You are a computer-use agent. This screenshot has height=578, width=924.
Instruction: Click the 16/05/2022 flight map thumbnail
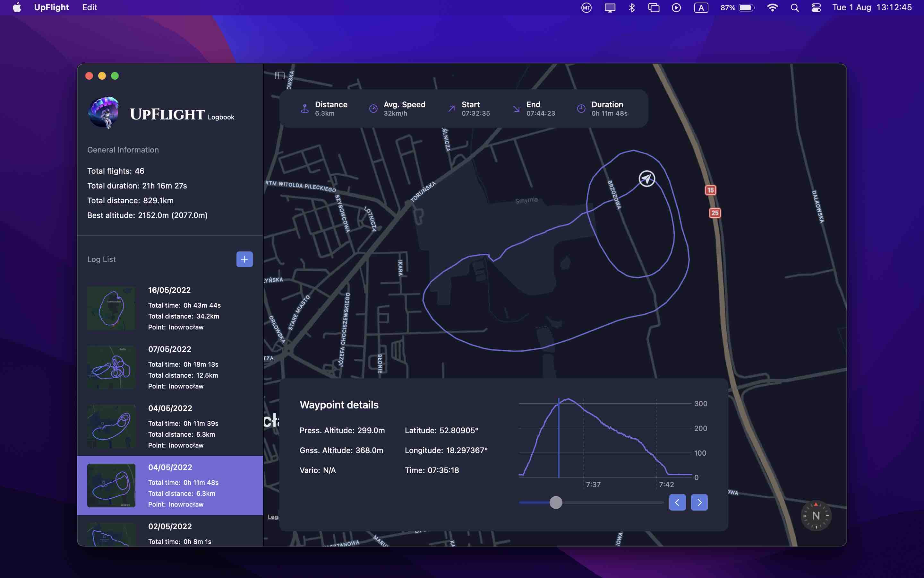pyautogui.click(x=111, y=309)
